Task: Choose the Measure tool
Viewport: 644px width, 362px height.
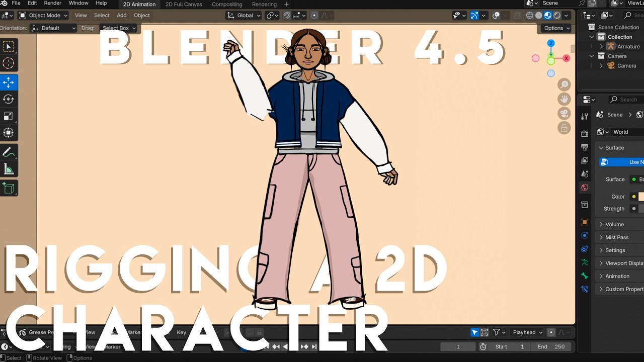Action: (9, 169)
